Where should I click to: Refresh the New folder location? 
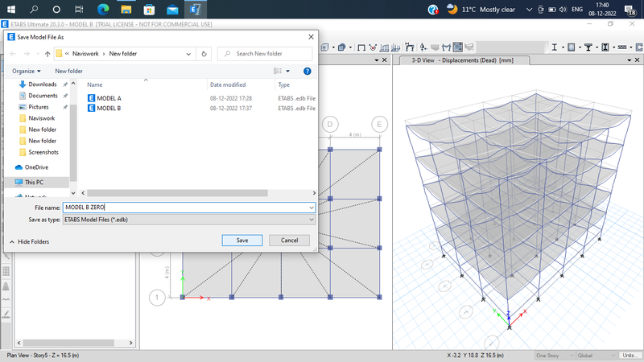(x=204, y=54)
